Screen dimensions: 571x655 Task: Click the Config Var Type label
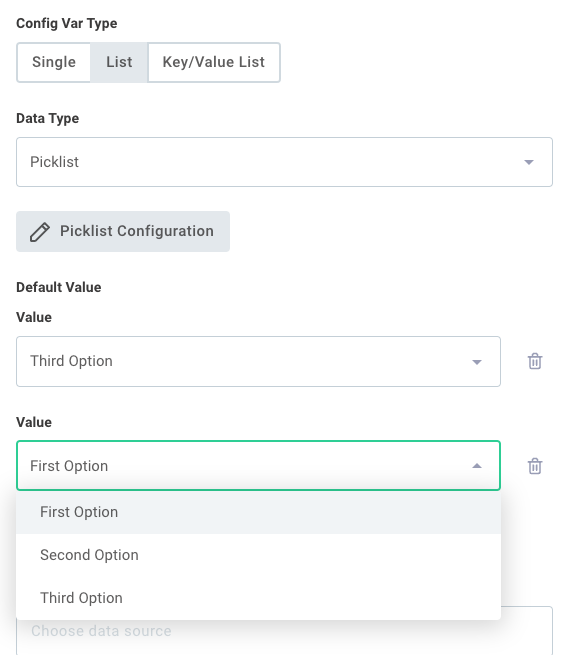[67, 23]
